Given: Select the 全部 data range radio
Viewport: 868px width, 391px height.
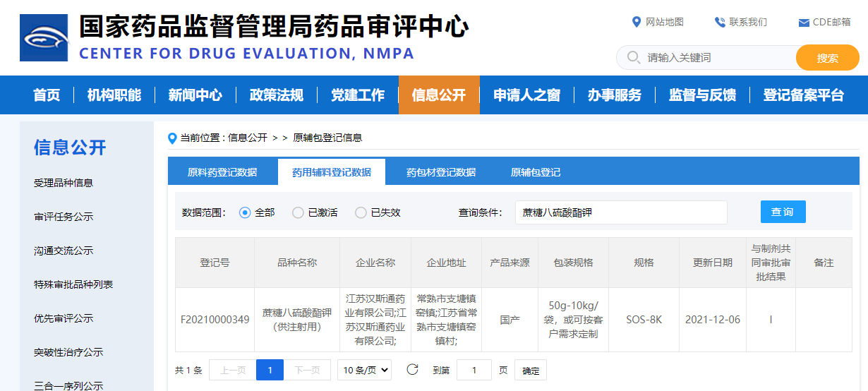Looking at the screenshot, I should 245,212.
